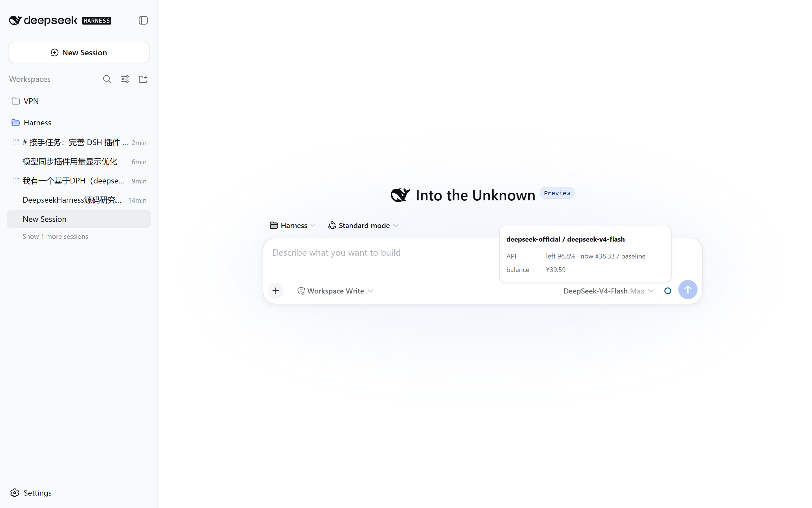The width and height of the screenshot is (812, 508).
Task: Click the usage ring indicator icon
Action: pyautogui.click(x=668, y=291)
